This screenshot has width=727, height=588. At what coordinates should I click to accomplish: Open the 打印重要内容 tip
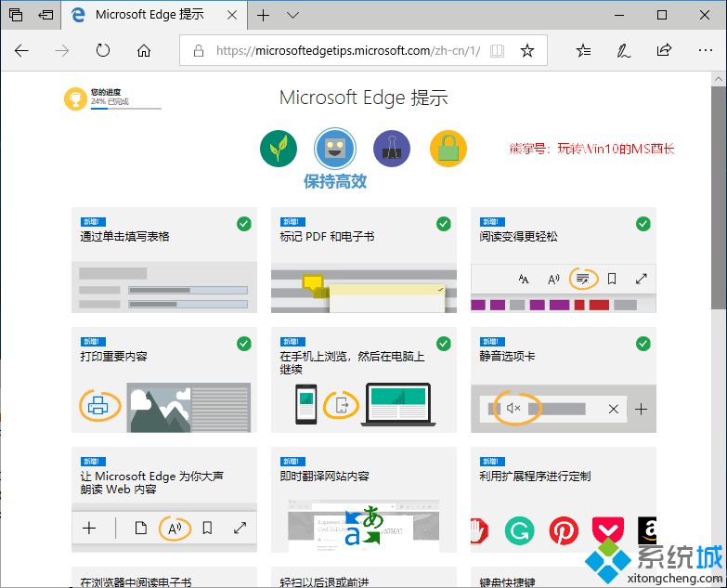[164, 380]
